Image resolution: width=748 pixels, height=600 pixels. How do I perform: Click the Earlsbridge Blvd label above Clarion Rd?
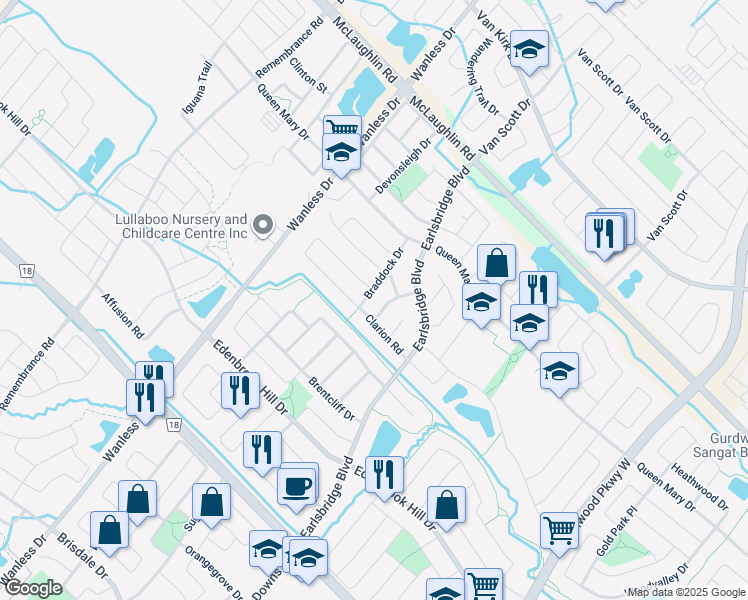click(419, 305)
